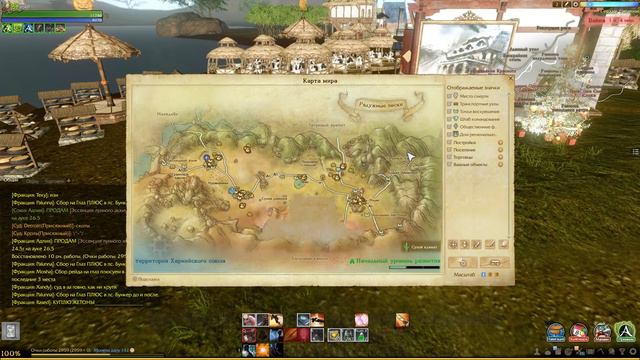640x360 pixels.
Task: Toggle the Важные объекты checkbox
Action: [449, 164]
